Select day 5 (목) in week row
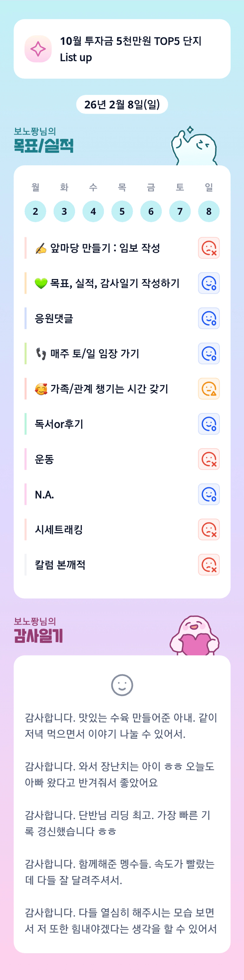Viewport: 244px width, 980px height. (x=122, y=211)
